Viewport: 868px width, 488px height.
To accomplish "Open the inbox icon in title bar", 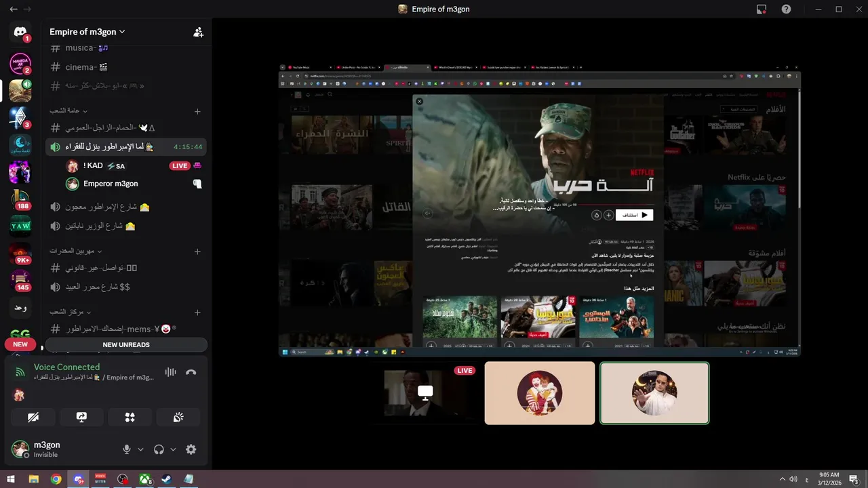I will (762, 9).
